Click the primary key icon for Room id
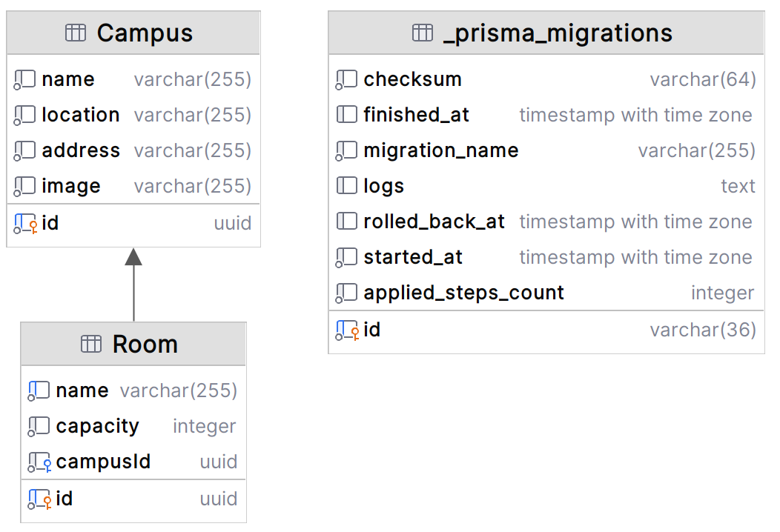The image size is (780, 532). pos(39,499)
